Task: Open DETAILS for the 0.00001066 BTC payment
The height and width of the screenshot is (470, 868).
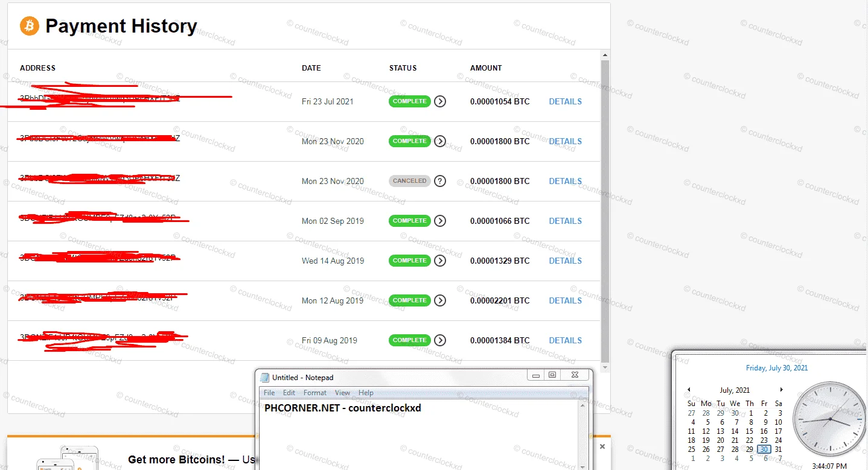Action: pyautogui.click(x=566, y=221)
